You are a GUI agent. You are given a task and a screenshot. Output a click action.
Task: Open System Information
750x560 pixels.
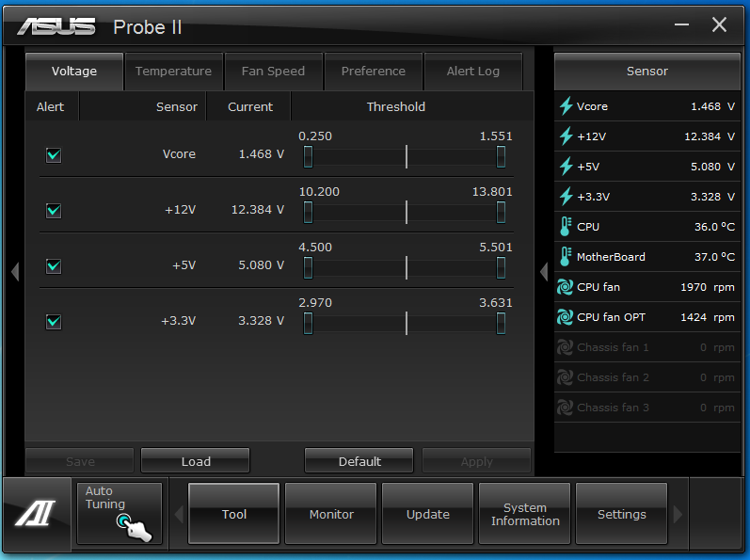(x=525, y=514)
